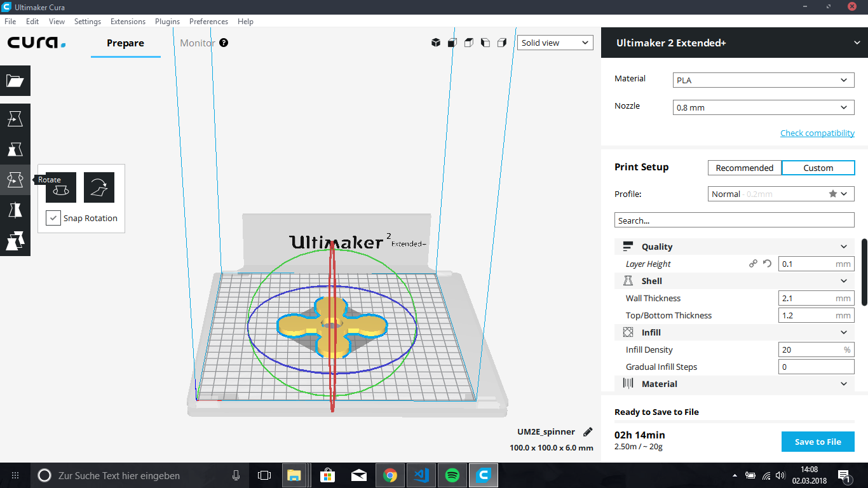The height and width of the screenshot is (488, 868).
Task: Open the Solid view mode dropdown
Action: click(555, 43)
